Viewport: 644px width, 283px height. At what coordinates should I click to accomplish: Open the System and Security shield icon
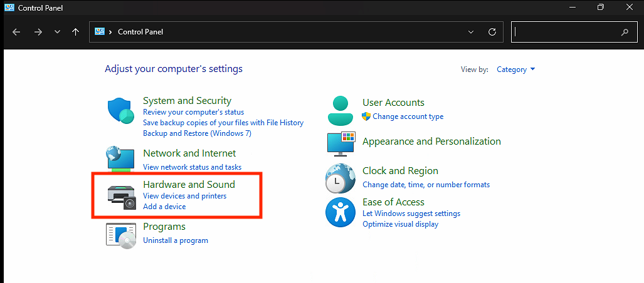[121, 110]
